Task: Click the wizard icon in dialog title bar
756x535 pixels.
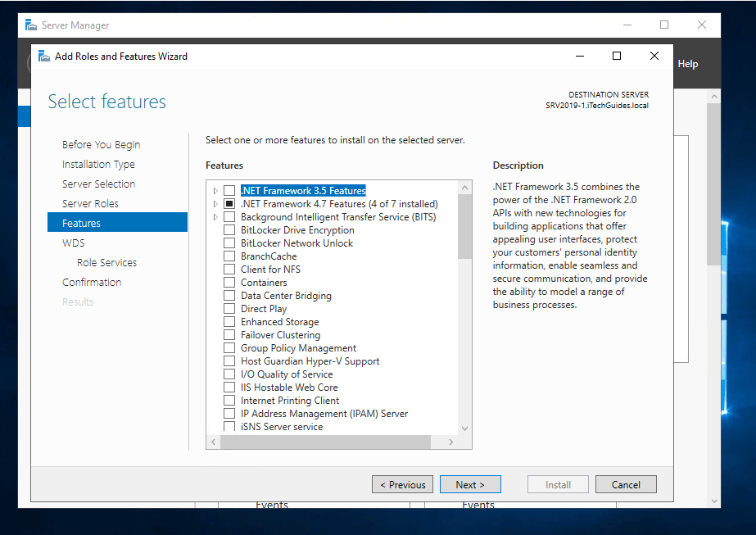Action: point(44,57)
